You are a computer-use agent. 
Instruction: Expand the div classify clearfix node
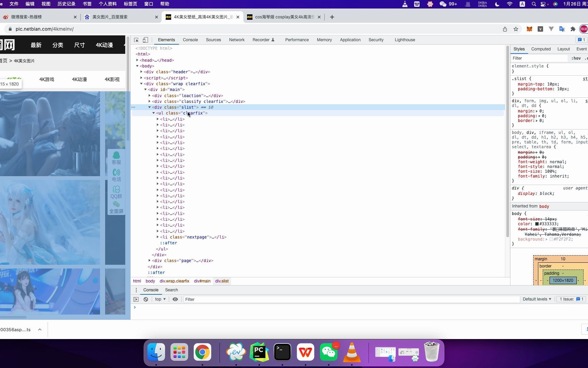coord(150,102)
